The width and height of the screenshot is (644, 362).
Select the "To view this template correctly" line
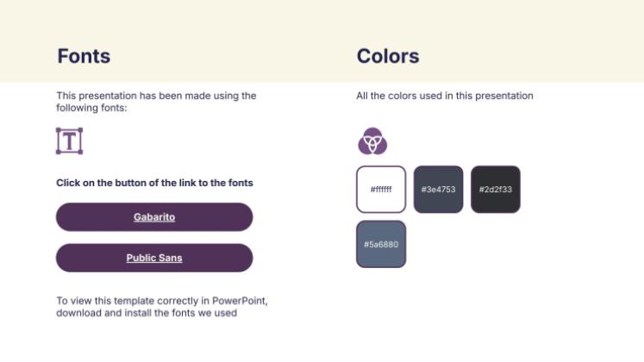pyautogui.click(x=162, y=301)
